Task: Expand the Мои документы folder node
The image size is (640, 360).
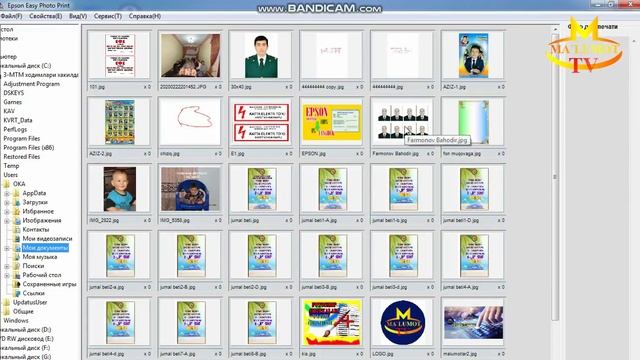Action: click(7, 248)
